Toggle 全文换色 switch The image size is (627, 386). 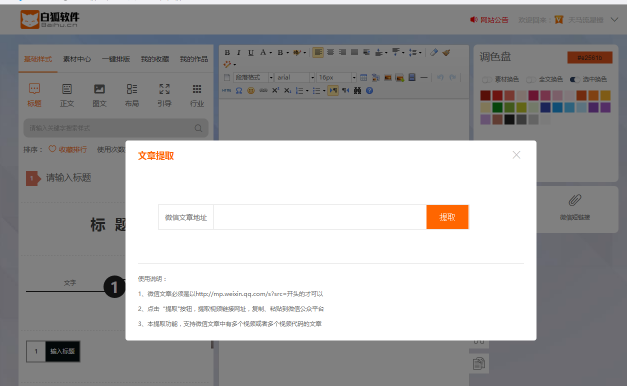coord(531,79)
